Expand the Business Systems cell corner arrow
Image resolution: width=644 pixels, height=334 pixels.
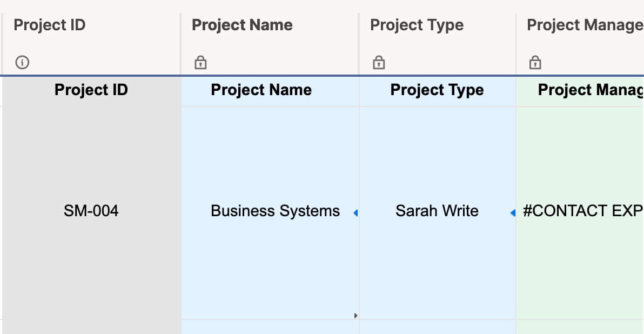[355, 315]
